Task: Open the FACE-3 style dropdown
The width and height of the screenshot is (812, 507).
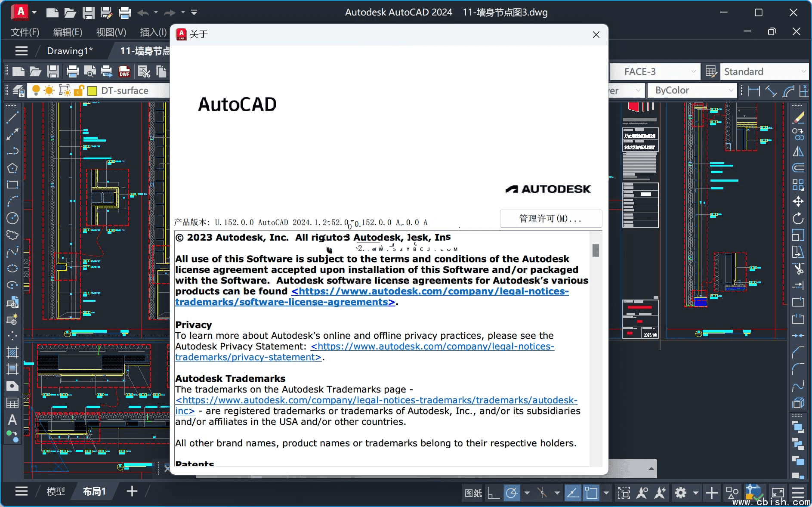Action: tap(694, 71)
